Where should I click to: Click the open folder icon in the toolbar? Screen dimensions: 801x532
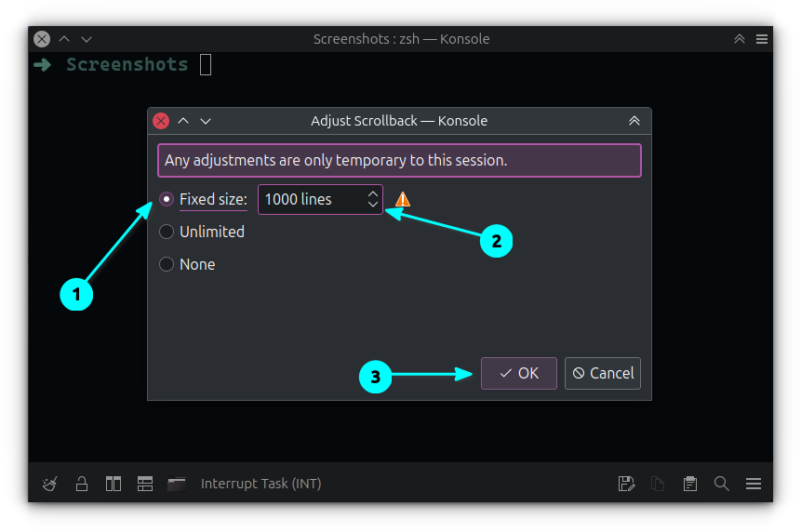click(x=177, y=484)
